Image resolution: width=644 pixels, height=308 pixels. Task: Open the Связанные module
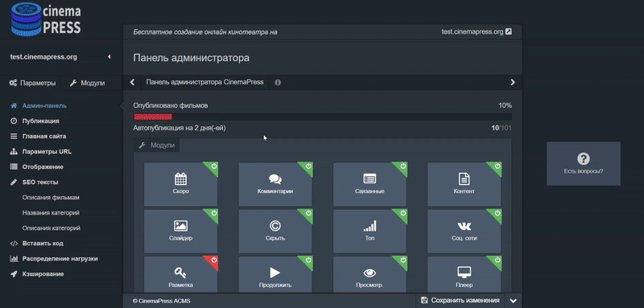(x=369, y=184)
